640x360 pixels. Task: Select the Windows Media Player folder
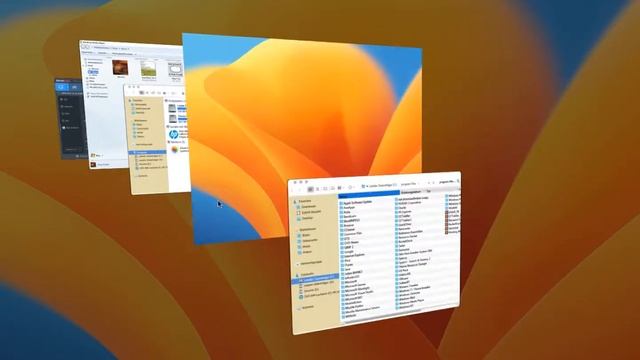411,301
